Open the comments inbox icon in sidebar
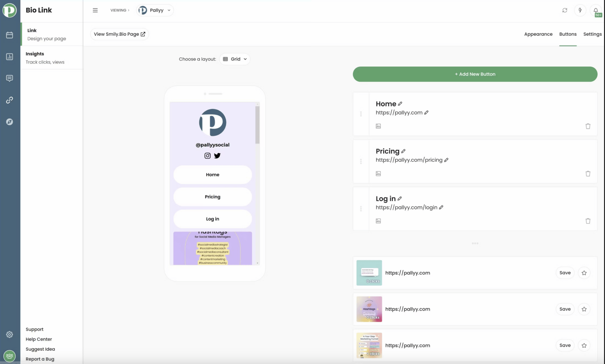Image resolution: width=605 pixels, height=364 pixels. [x=9, y=78]
